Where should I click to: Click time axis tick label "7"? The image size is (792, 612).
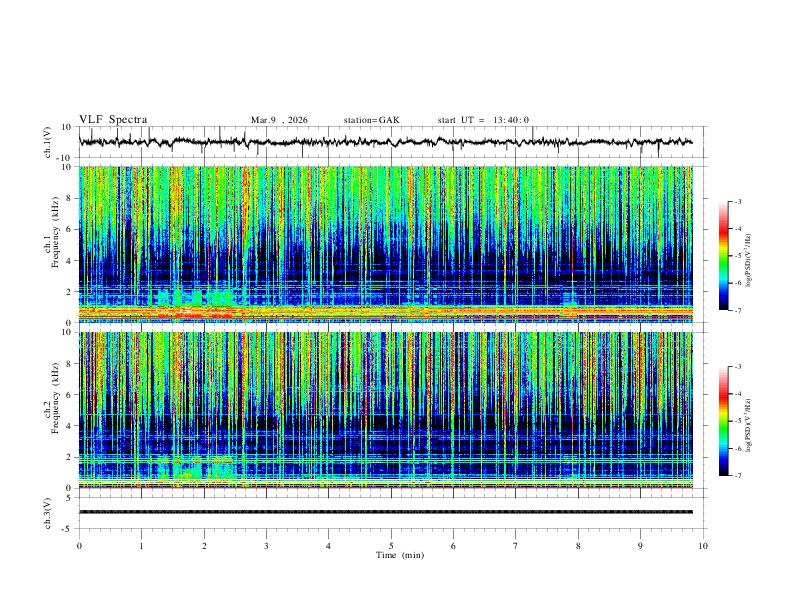[516, 546]
